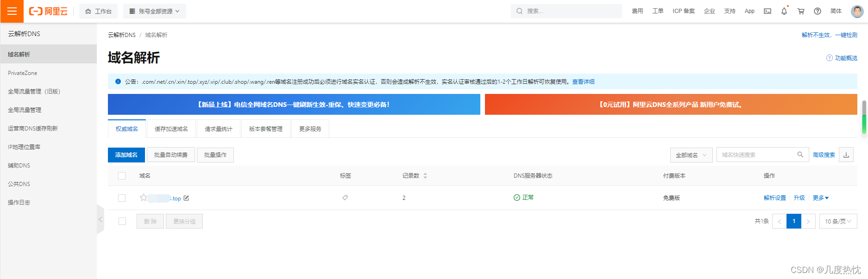This screenshot has height=279, width=868.
Task: Switch to 请求量统计 tab
Action: [x=219, y=129]
